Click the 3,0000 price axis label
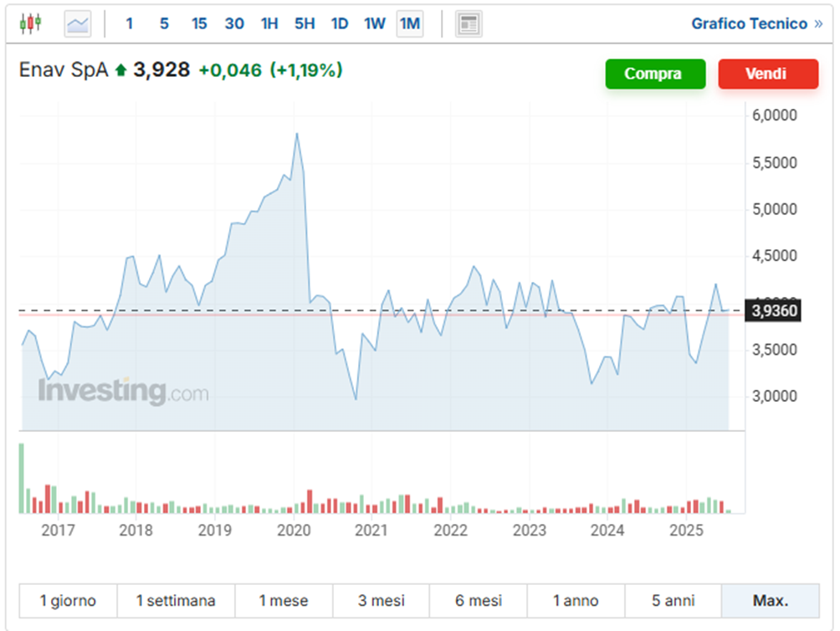840x631 pixels. (775, 396)
